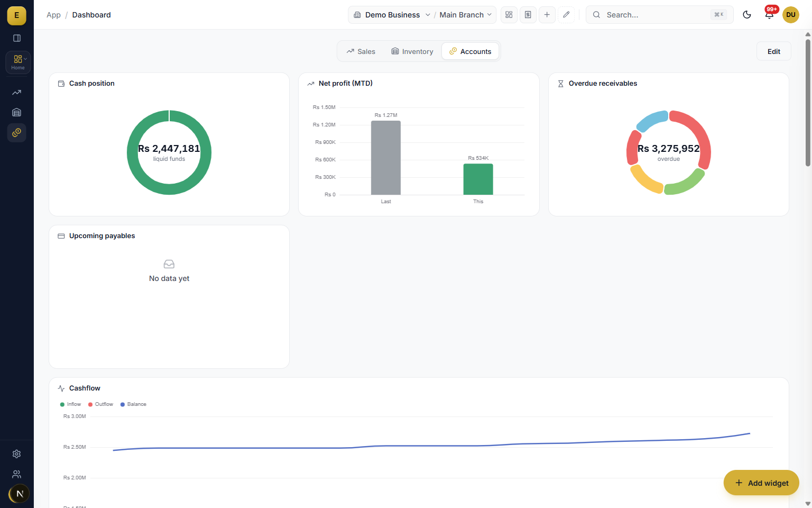The image size is (812, 508).
Task: Click the Upcoming payables title
Action: click(102, 236)
